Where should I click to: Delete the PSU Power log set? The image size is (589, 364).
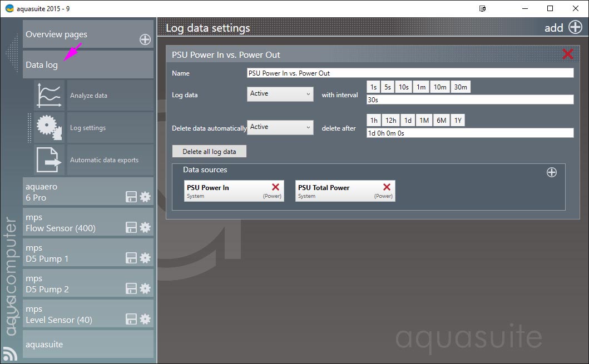pyautogui.click(x=567, y=54)
